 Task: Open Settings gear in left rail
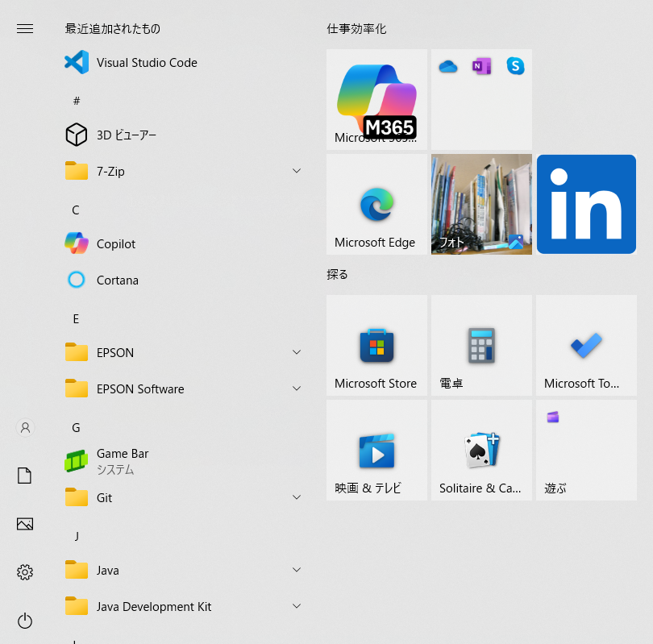click(25, 572)
